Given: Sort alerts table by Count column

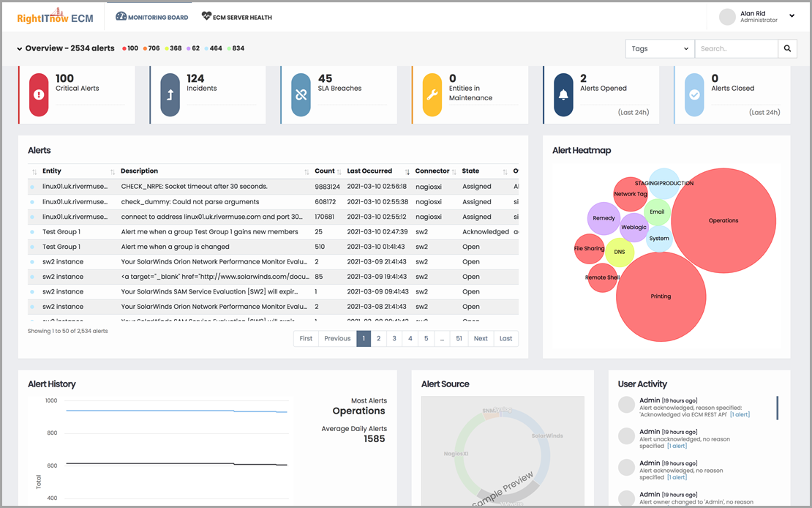Looking at the screenshot, I should pyautogui.click(x=324, y=171).
